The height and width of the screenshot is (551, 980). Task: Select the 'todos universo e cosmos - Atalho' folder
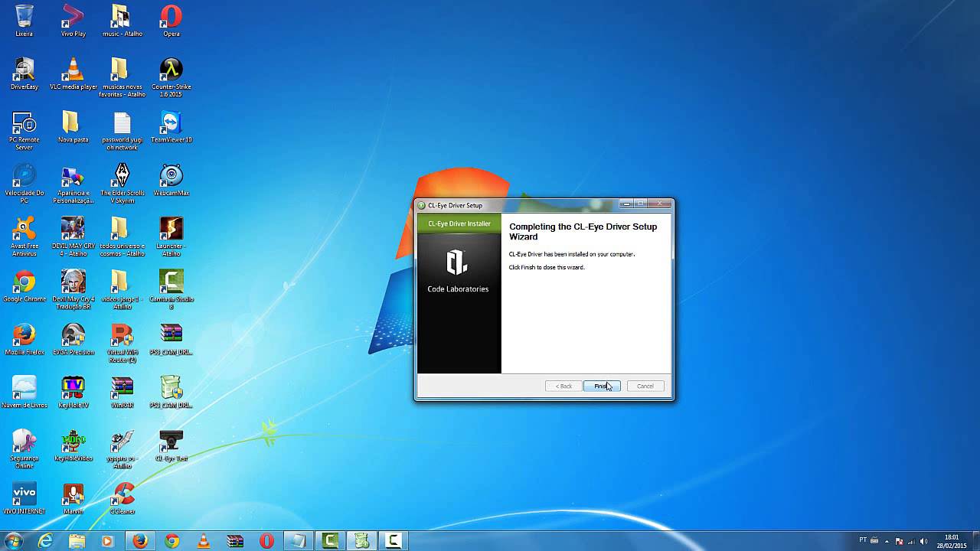[x=122, y=236]
